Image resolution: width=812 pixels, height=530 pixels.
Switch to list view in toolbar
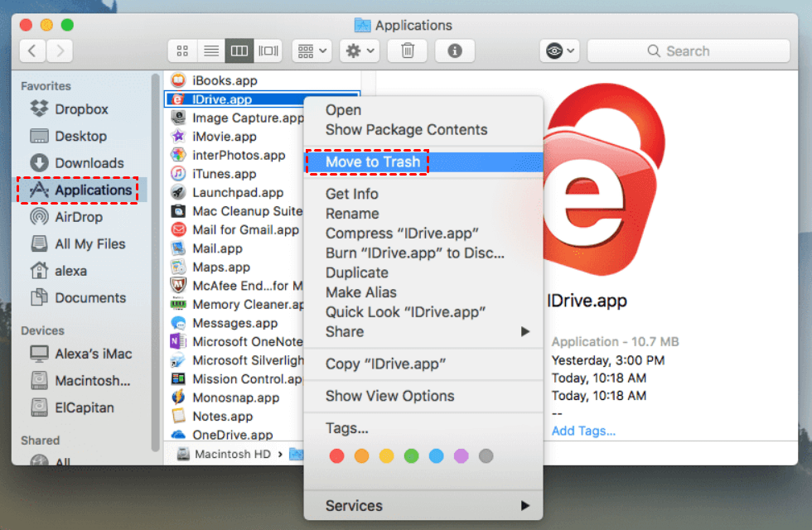click(x=210, y=51)
